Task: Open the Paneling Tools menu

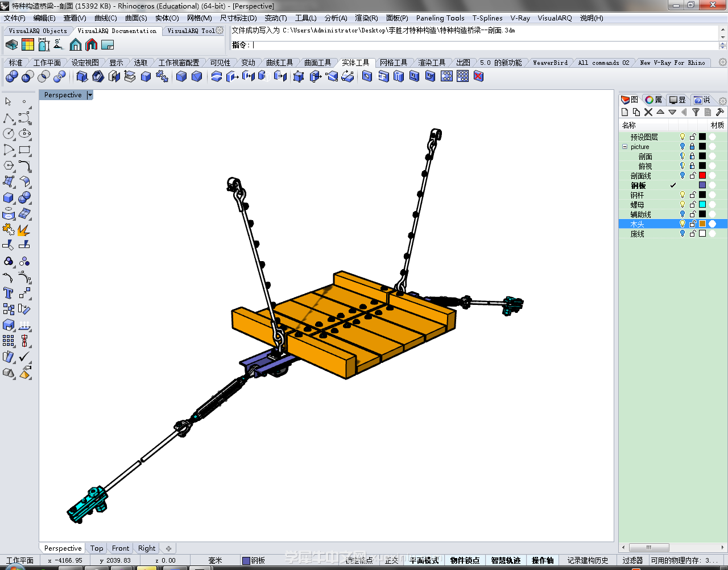Action: pyautogui.click(x=440, y=18)
